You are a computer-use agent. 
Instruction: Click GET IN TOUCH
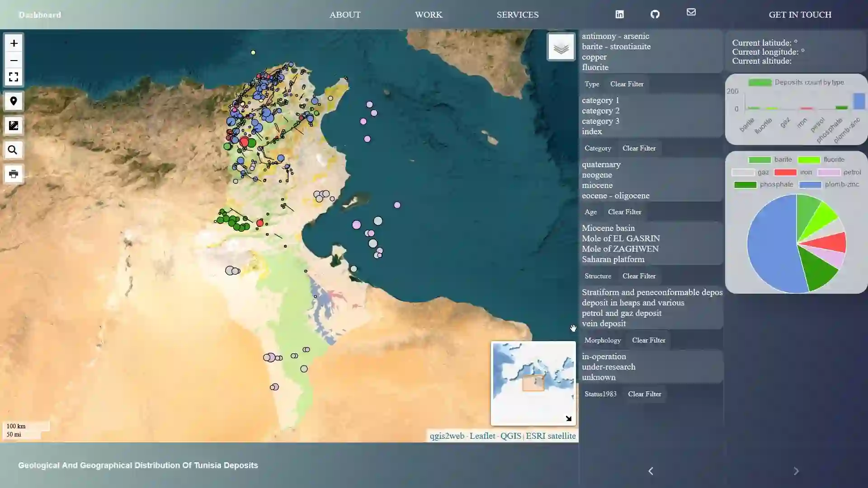tap(800, 15)
